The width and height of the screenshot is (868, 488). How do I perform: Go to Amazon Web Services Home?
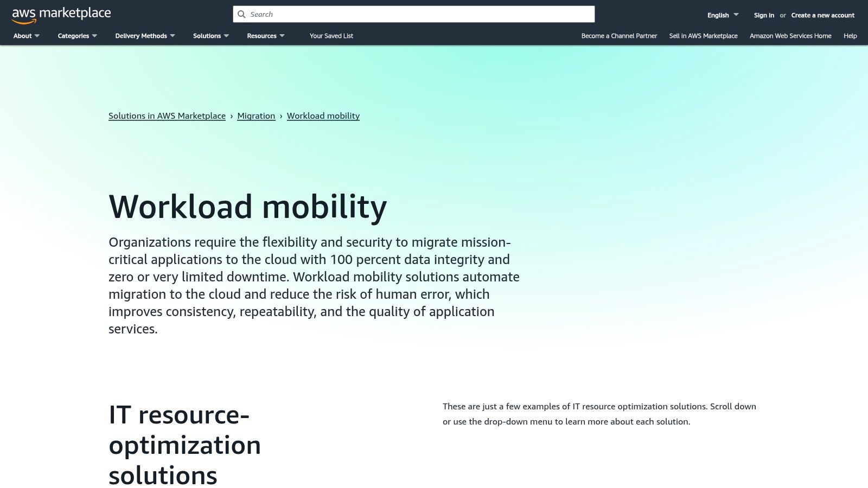pos(790,36)
